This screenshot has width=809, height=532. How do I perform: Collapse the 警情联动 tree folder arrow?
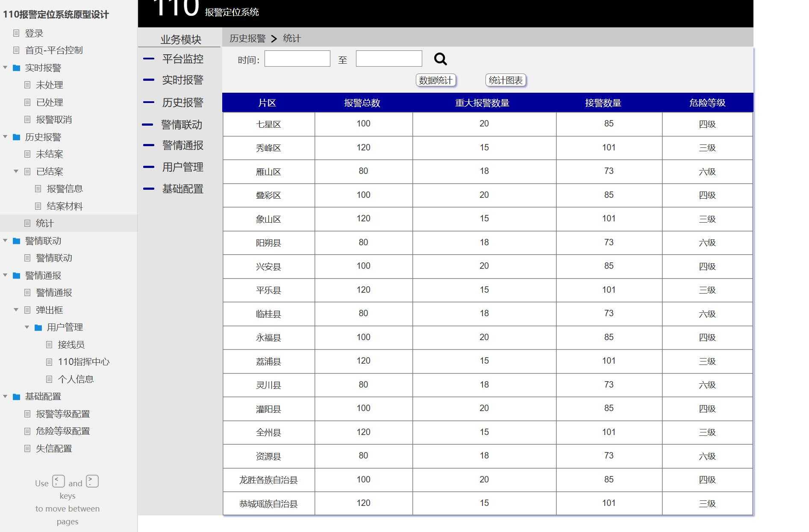pyautogui.click(x=5, y=241)
